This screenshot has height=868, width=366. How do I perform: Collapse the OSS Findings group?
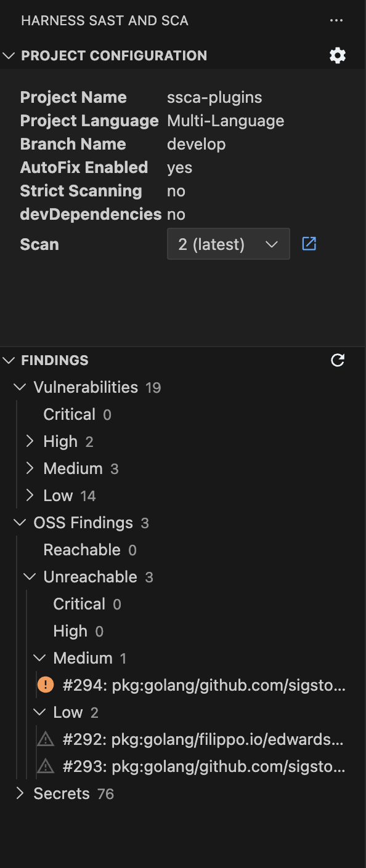(19, 522)
